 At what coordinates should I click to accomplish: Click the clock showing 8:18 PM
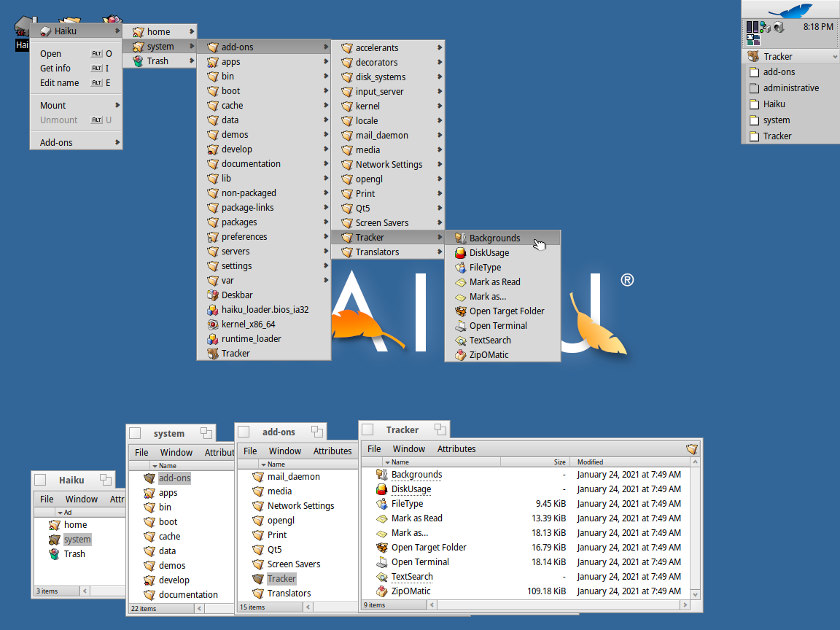coord(818,27)
